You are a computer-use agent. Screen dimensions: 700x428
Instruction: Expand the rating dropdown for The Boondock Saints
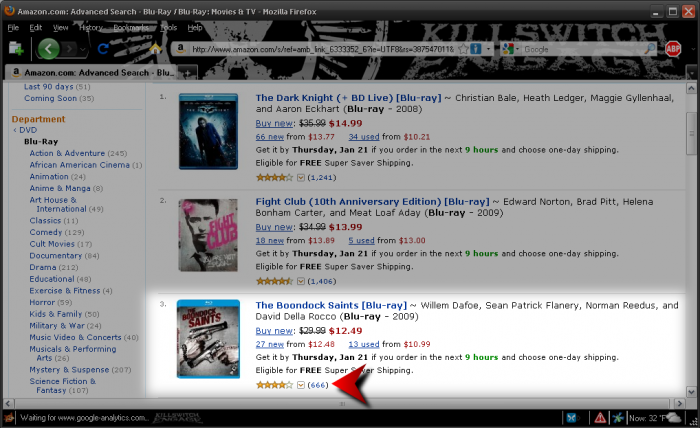301,385
